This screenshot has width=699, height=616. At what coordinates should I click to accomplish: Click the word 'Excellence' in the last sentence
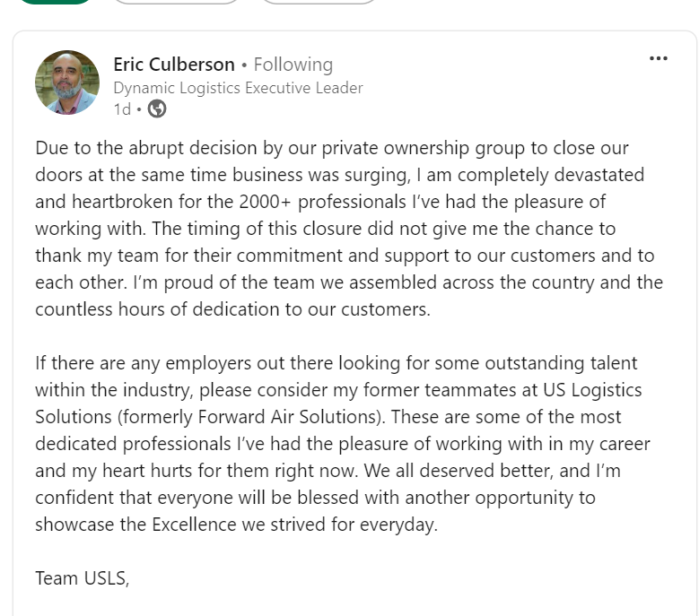click(x=194, y=525)
